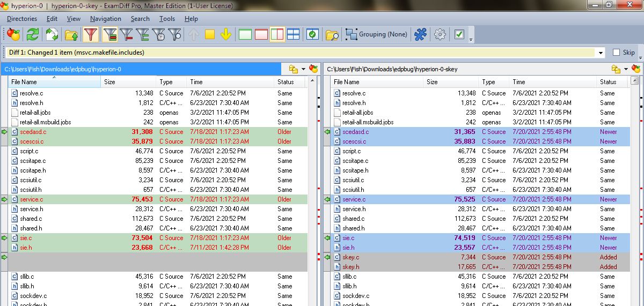This screenshot has height=306, width=644.
Task: Expand the diff bar overflow arrow below Skip
Action: [x=640, y=57]
